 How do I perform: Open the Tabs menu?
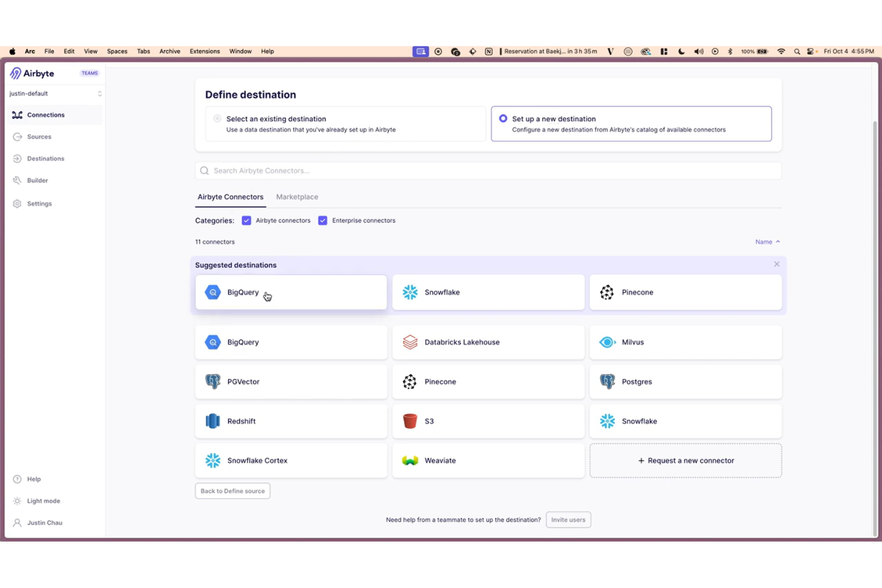[144, 51]
